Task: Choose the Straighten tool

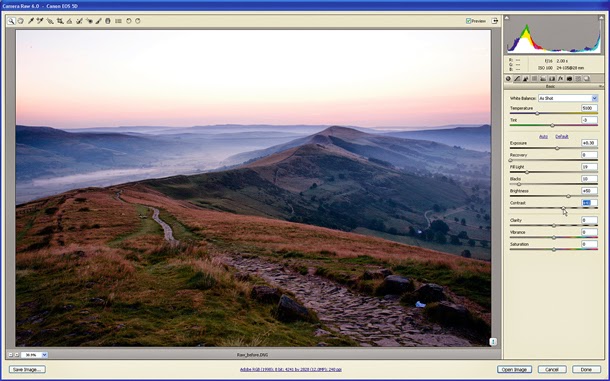Action: point(69,21)
